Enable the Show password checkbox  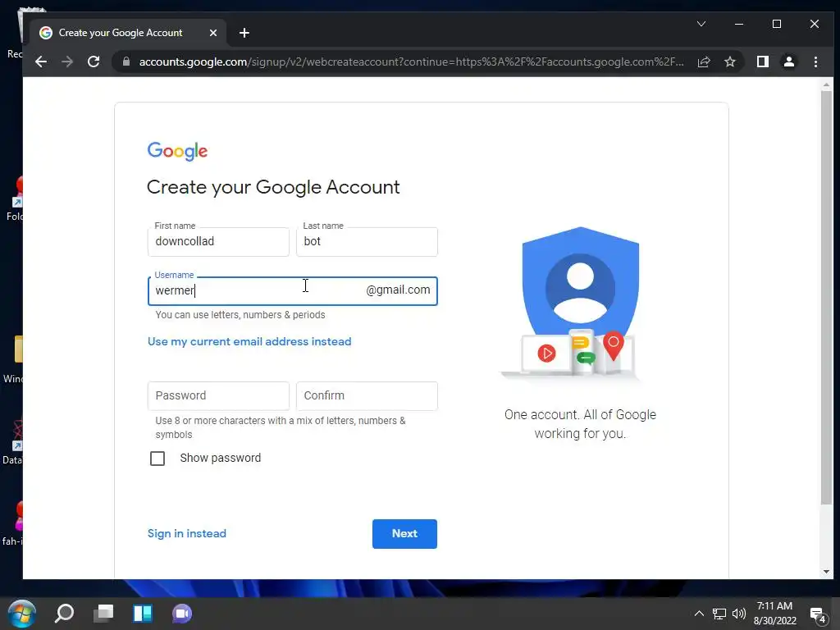[x=157, y=459]
